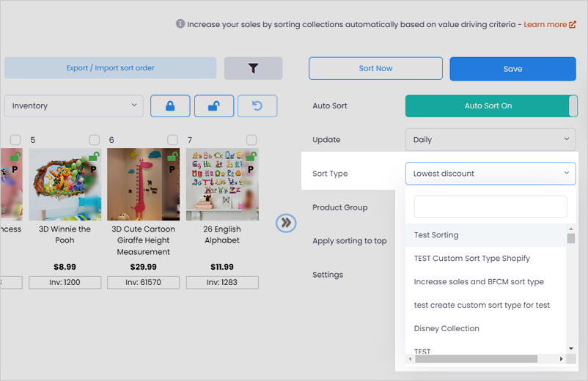588x381 pixels.
Task: Click the Inv: 61570 box
Action: 143,283
